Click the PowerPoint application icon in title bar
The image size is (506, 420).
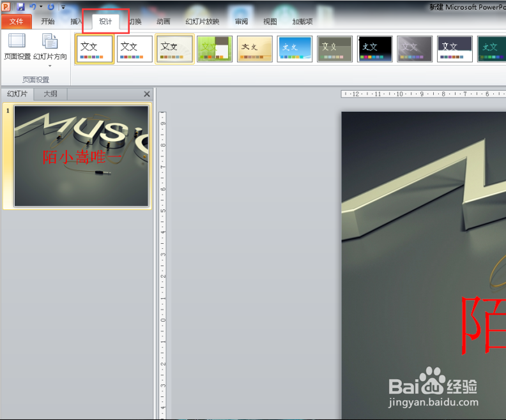[x=6, y=6]
